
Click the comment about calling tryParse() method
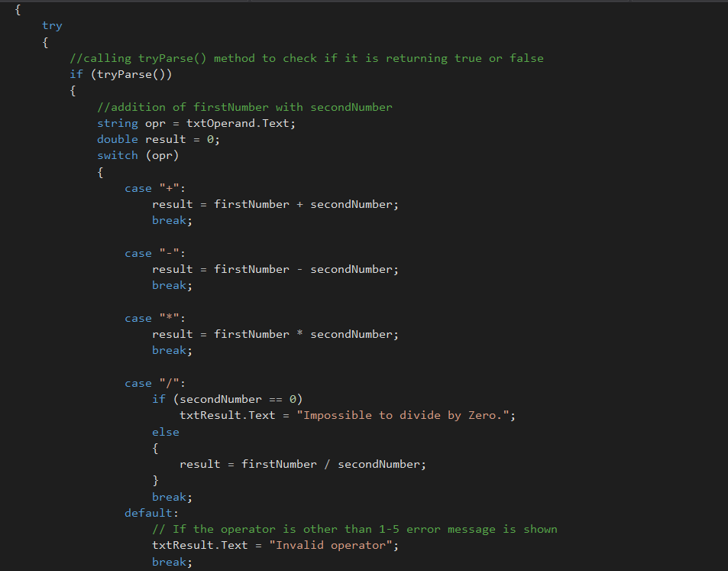[306, 57]
